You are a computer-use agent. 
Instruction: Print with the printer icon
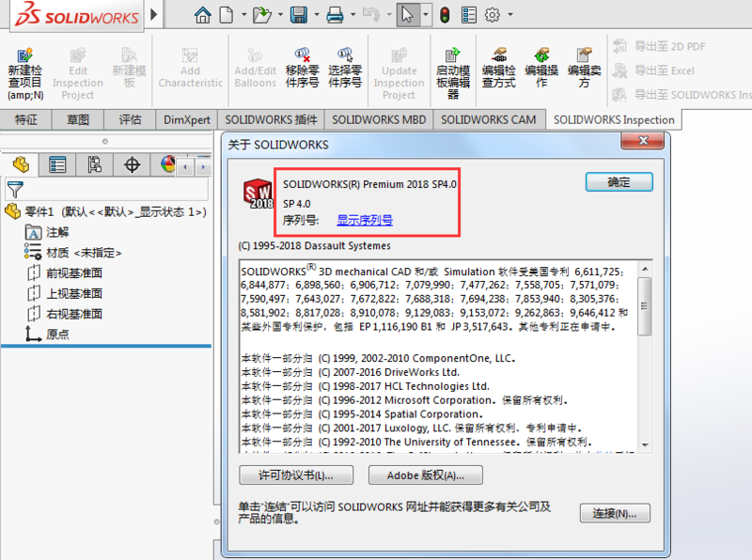[x=335, y=15]
